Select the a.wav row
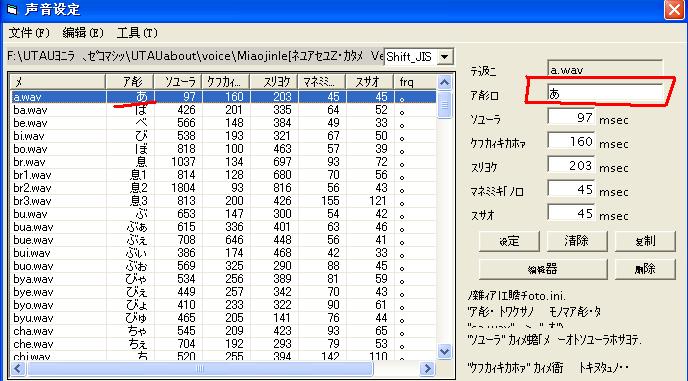This screenshot has width=688, height=381. pyautogui.click(x=223, y=97)
